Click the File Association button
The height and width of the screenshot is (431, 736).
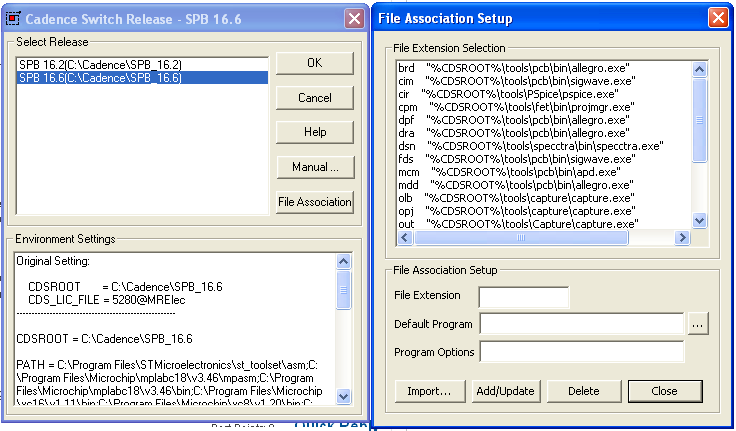click(x=314, y=202)
